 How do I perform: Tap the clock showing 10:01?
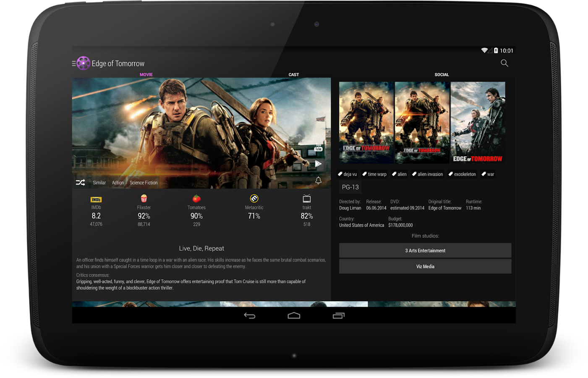tap(507, 50)
